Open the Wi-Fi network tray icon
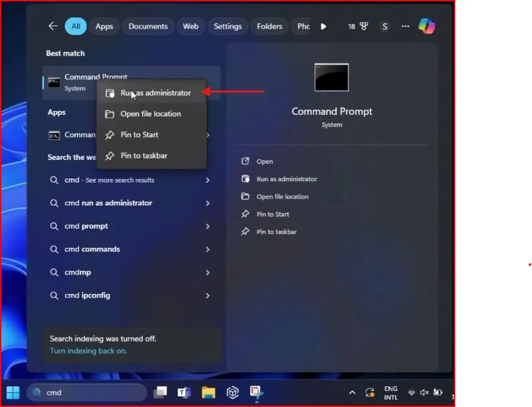This screenshot has width=532, height=407. [411, 393]
